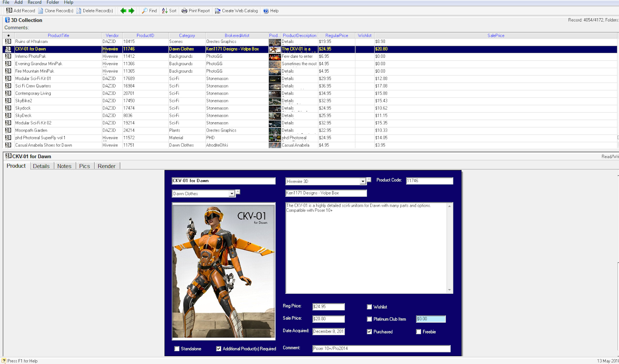The height and width of the screenshot is (364, 619).
Task: Click Create Web Catalog icon
Action: pos(217,11)
